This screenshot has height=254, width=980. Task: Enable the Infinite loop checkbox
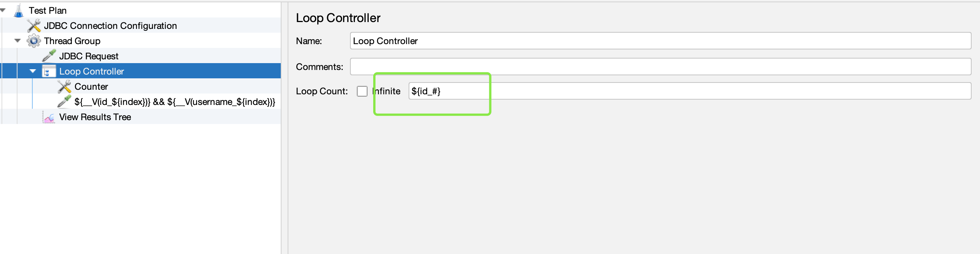[x=362, y=91]
